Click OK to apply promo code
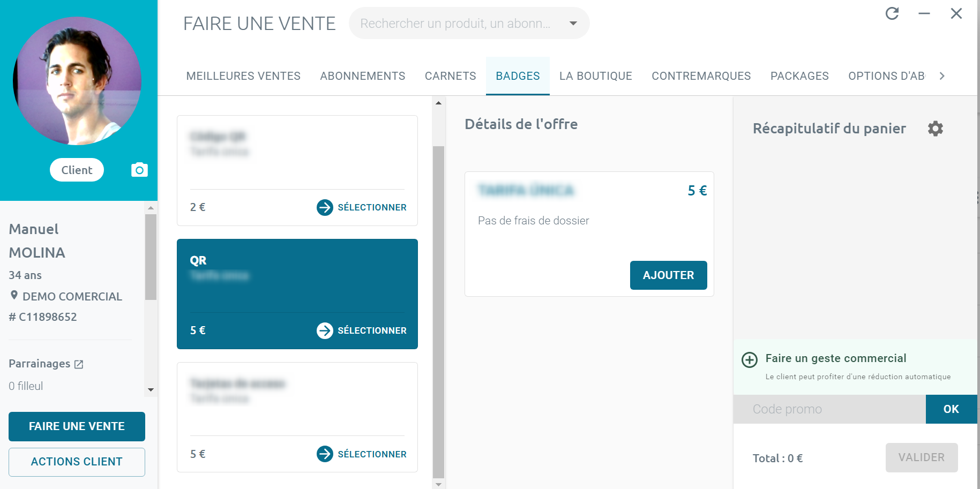Screen dimensions: 980x489 951,409
